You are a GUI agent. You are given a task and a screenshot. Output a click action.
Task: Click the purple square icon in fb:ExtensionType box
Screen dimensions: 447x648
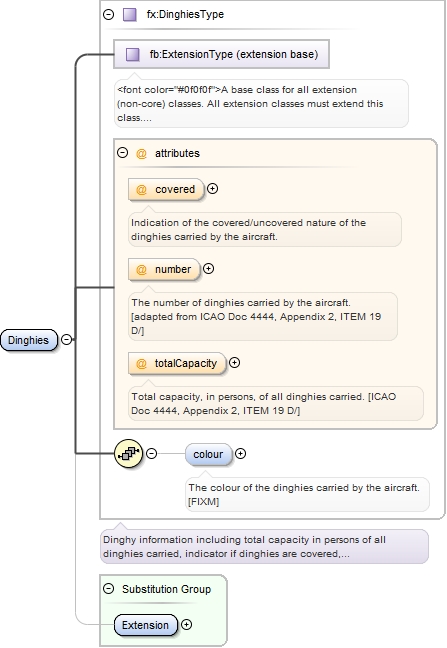(x=132, y=54)
